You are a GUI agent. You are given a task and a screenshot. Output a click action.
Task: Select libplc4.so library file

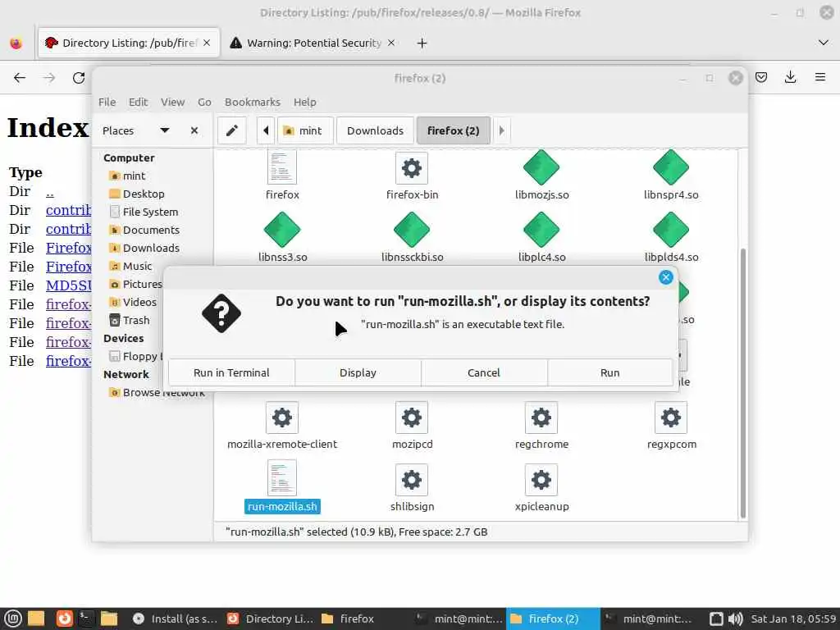point(541,230)
